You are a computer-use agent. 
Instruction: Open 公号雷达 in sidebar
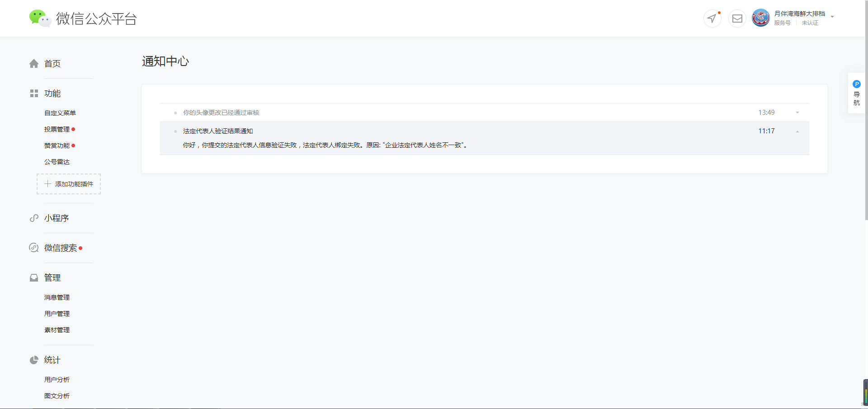pos(57,162)
